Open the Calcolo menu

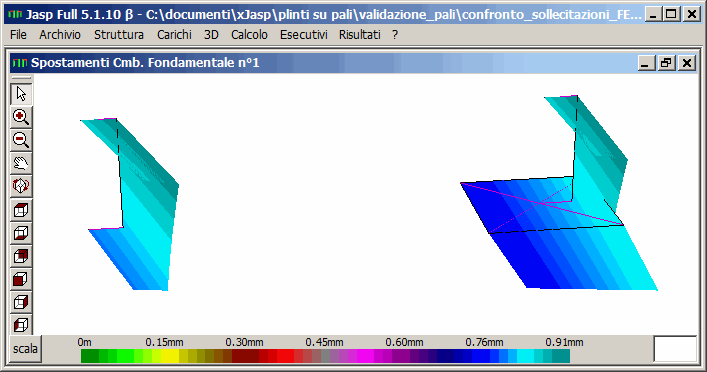click(x=249, y=35)
